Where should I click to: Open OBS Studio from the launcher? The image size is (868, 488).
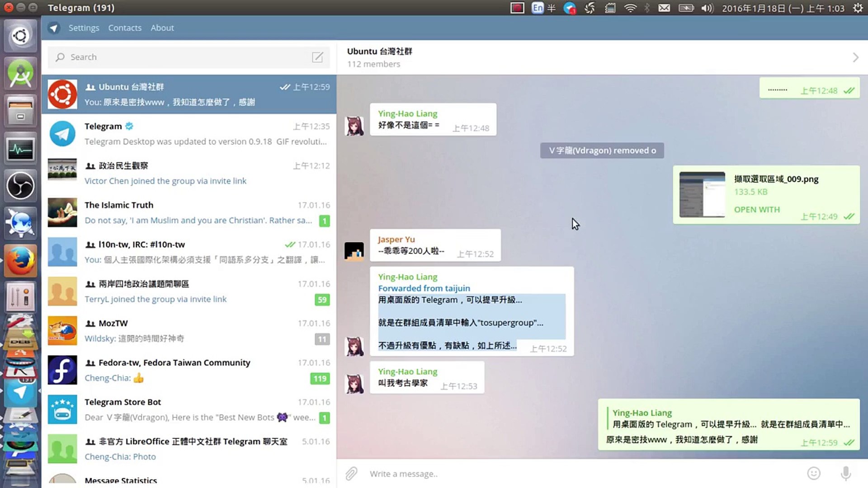tap(20, 186)
